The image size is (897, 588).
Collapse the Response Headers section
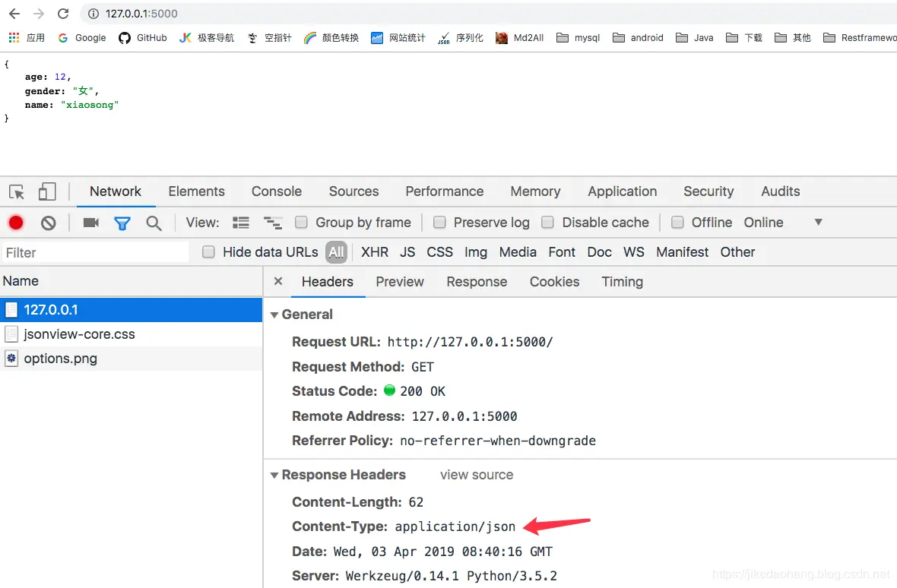pos(274,476)
